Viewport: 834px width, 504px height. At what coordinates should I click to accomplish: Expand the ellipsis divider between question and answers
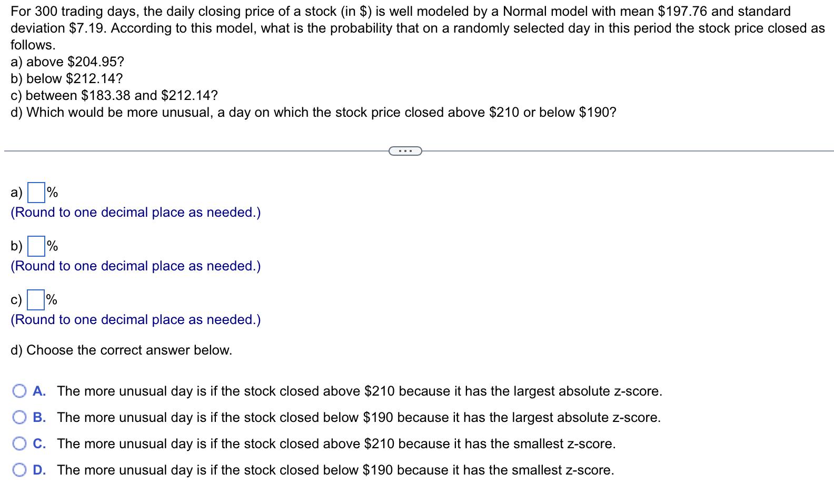click(x=404, y=150)
